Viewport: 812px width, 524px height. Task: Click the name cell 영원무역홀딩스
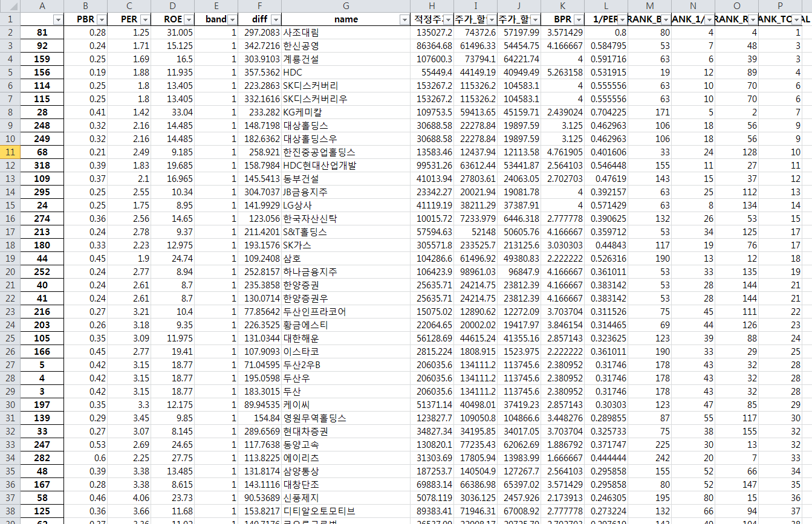[x=346, y=418]
